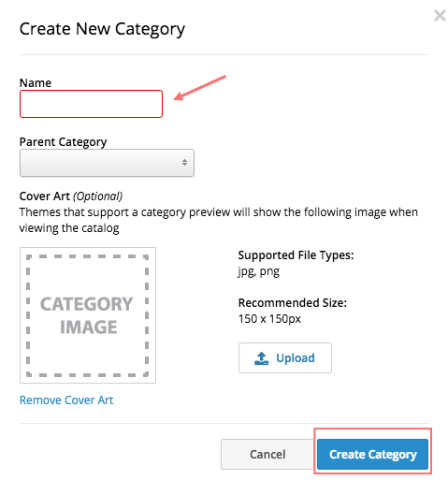Click the Remove Cover Art link
The width and height of the screenshot is (448, 480).
click(x=66, y=400)
